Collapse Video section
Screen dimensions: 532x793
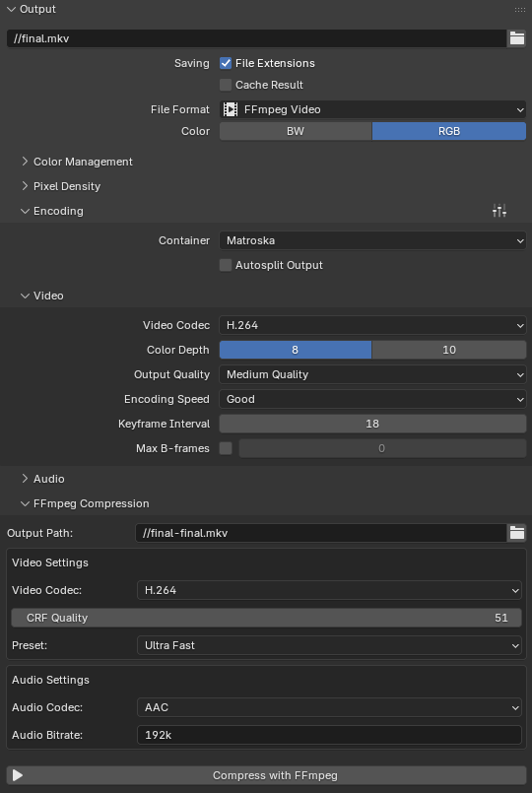point(25,296)
